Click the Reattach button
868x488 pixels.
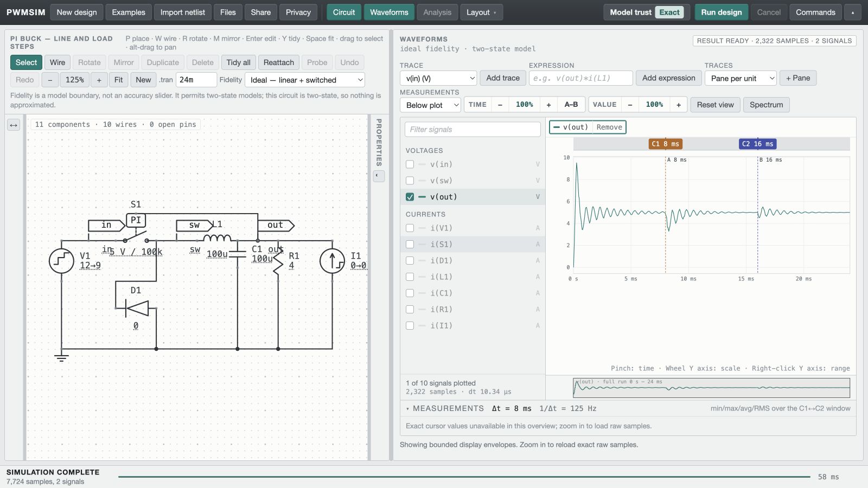point(279,62)
